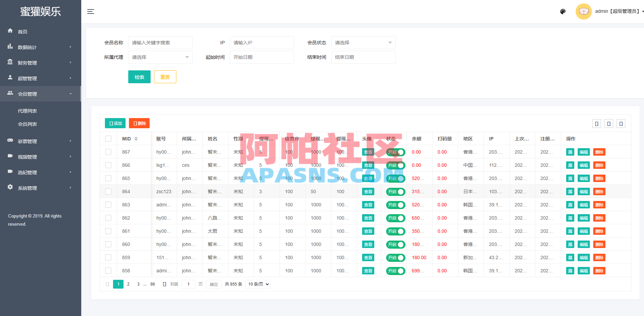The width and height of the screenshot is (644, 316).
Task: Open the 视频管理 video management icon
Action: point(10,156)
